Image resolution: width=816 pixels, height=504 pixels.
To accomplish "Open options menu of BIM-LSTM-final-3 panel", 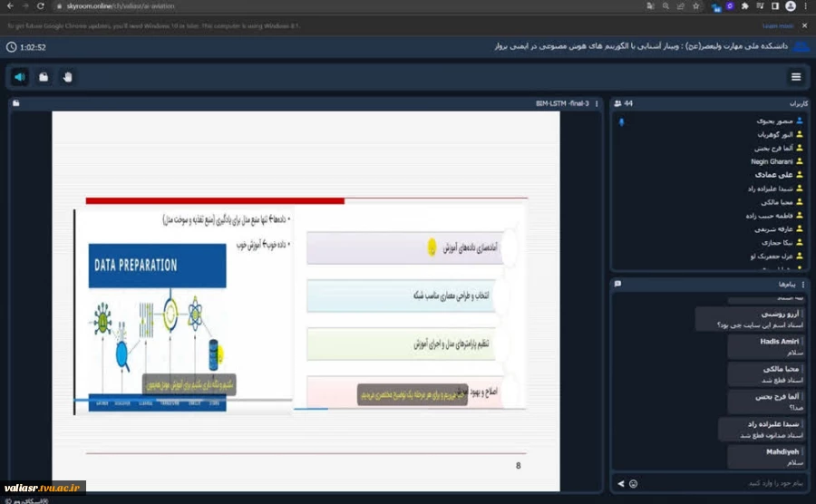I will (597, 103).
